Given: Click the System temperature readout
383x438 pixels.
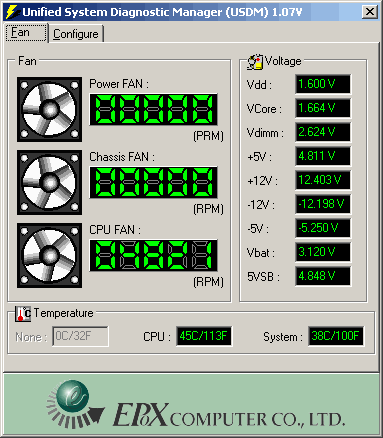Looking at the screenshot, I should tap(336, 336).
